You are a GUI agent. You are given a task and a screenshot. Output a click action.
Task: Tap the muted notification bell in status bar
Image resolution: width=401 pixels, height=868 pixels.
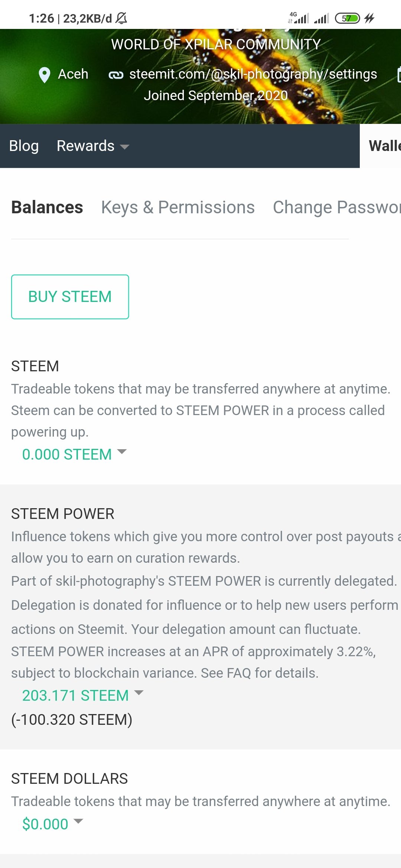(121, 18)
